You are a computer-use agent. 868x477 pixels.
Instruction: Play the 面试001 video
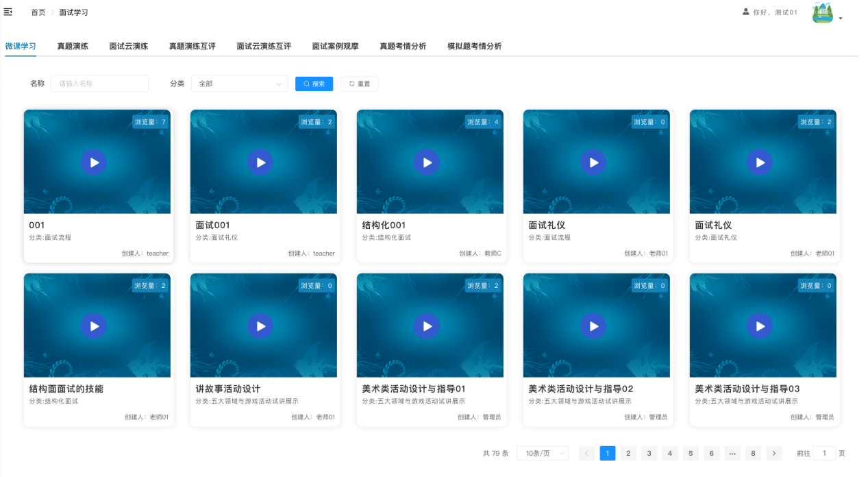[x=260, y=162]
